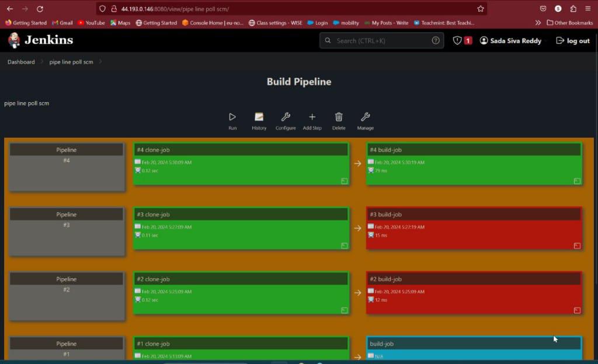Expand Dashboard breadcrumb chevron
Image resolution: width=598 pixels, height=364 pixels.
click(x=42, y=62)
